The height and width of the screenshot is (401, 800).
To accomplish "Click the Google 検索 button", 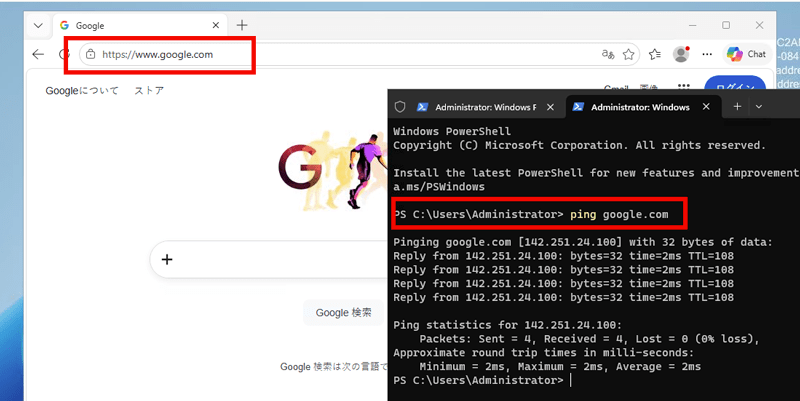I will pyautogui.click(x=343, y=312).
